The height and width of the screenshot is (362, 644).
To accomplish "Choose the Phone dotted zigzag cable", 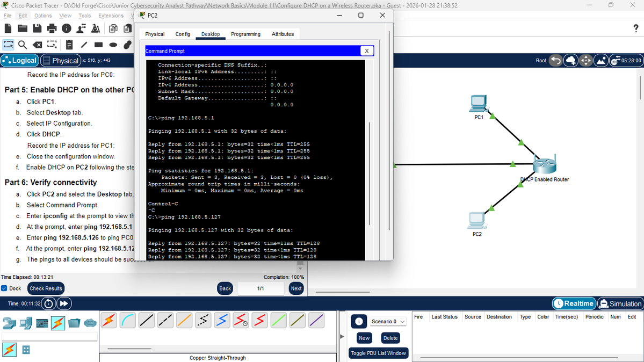I will pyautogui.click(x=203, y=321).
